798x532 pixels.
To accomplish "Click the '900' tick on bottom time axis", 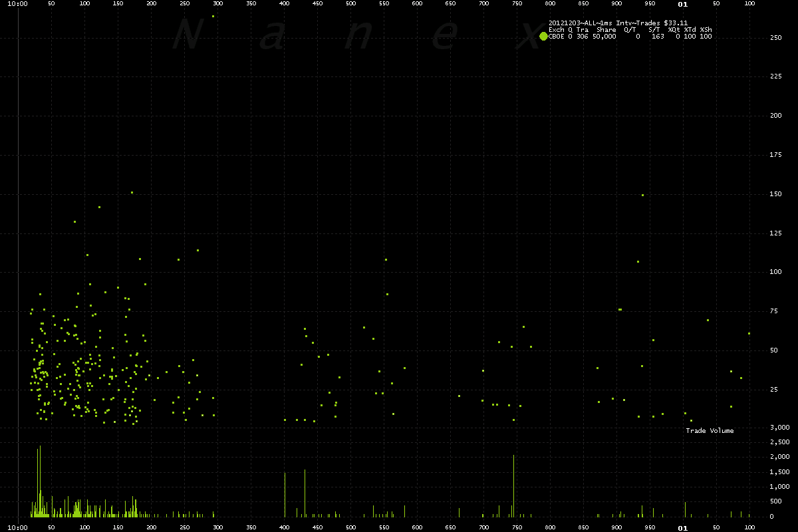I will (616, 527).
